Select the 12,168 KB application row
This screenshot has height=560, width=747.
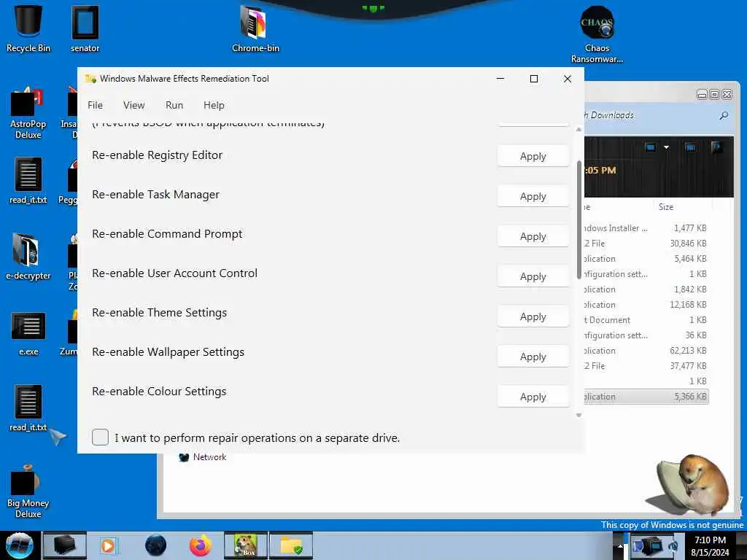click(x=646, y=305)
